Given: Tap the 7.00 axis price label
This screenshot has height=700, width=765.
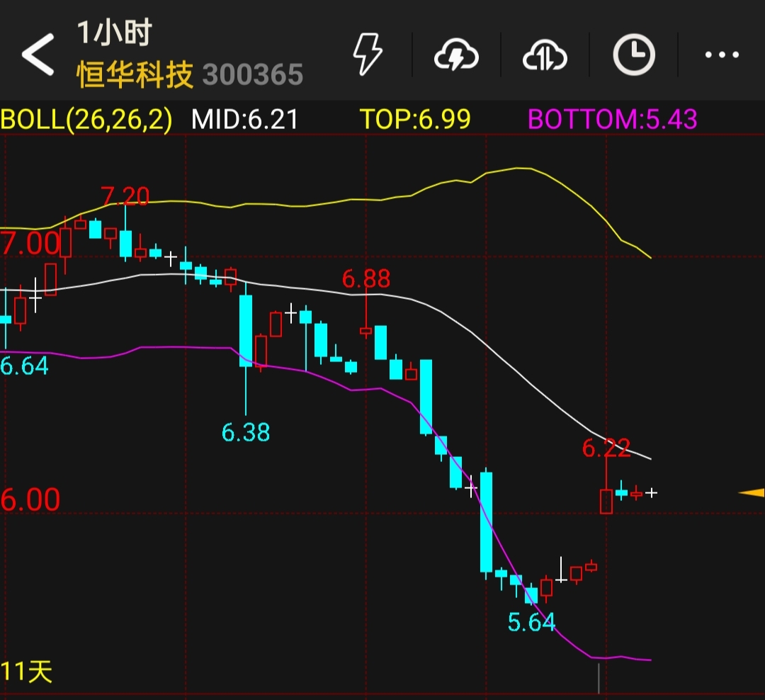Looking at the screenshot, I should point(30,243).
